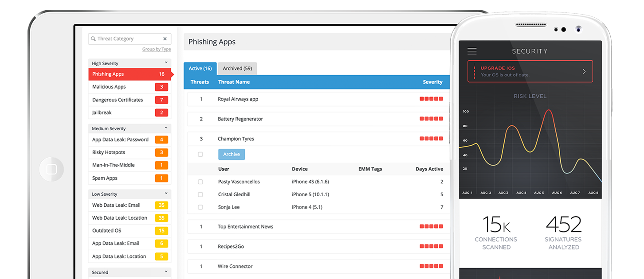Sort by the Severity column header
The height and width of the screenshot is (279, 644).
[433, 82]
